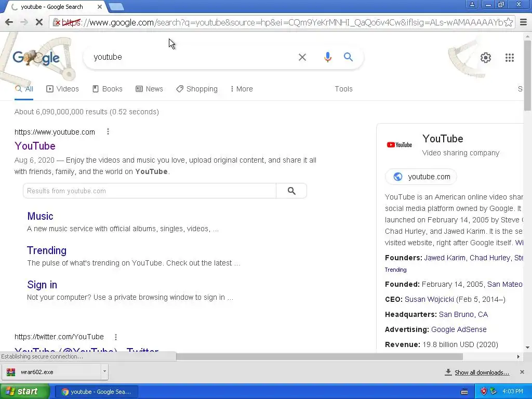Click the on-screen keyboard tray icon

click(x=465, y=392)
